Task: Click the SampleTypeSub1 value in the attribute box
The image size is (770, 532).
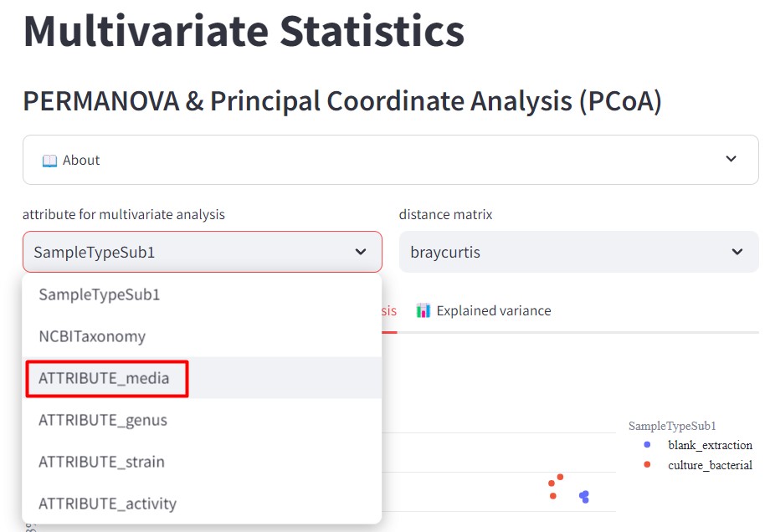Action: pyautogui.click(x=94, y=252)
